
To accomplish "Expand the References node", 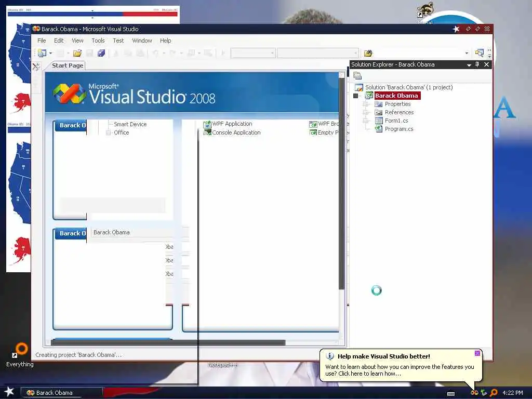I will tap(366, 112).
